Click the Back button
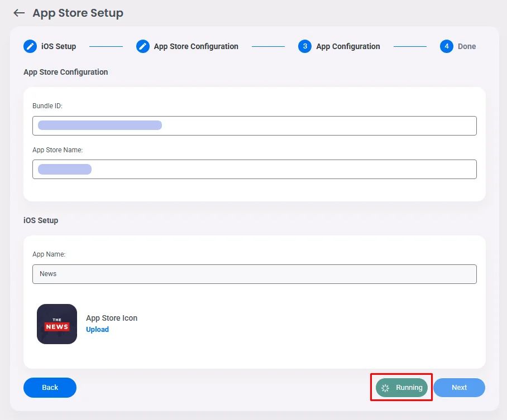Viewport: 507px width, 420px height. pos(50,387)
